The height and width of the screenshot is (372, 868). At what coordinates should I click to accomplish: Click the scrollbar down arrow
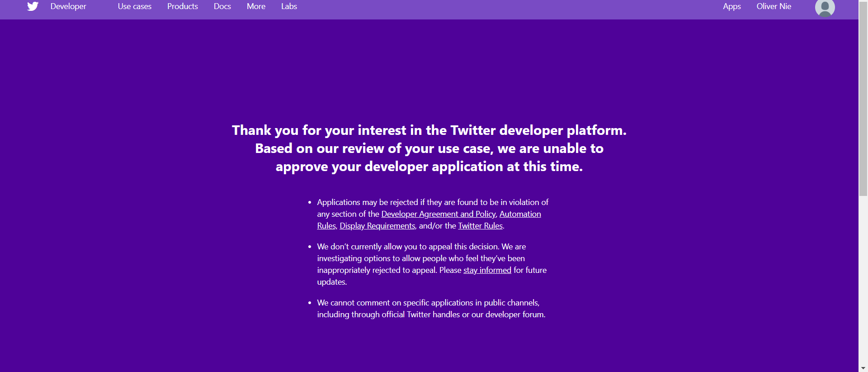pyautogui.click(x=863, y=368)
